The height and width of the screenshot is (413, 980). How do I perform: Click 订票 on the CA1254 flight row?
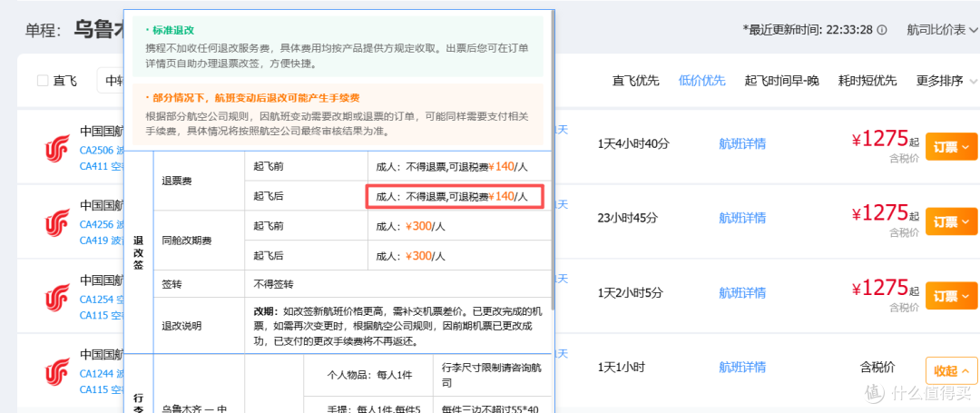[951, 296]
